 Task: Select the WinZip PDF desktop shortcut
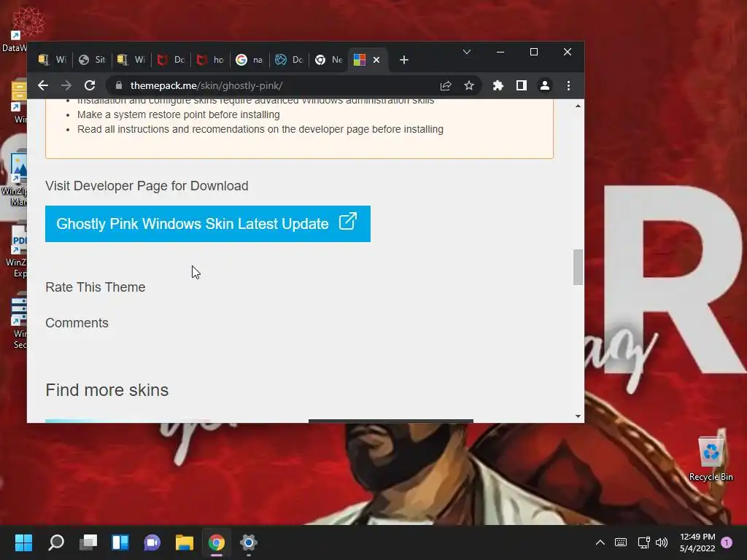[18, 251]
